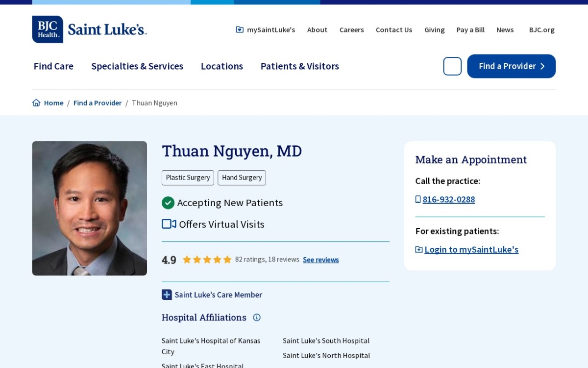588x368 pixels.
Task: Click Make an Appointment heading
Action: (x=471, y=159)
